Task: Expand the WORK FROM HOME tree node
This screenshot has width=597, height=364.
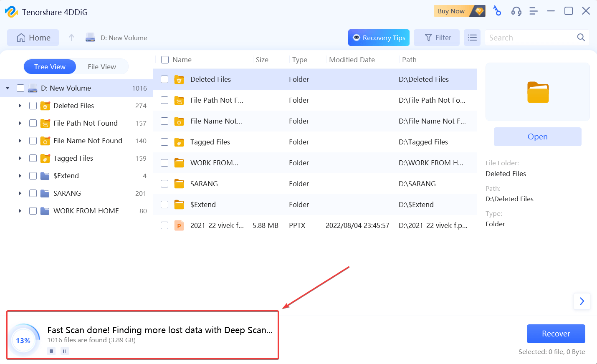Action: (20, 211)
